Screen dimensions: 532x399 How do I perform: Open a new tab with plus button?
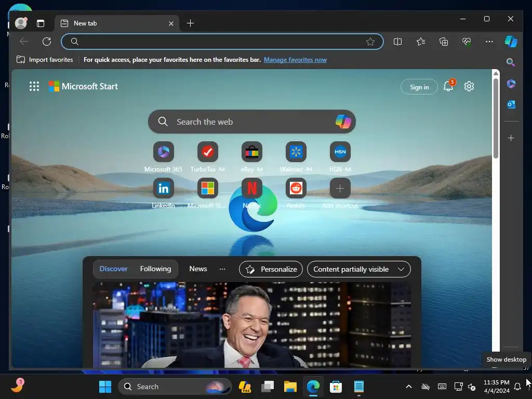[190, 23]
